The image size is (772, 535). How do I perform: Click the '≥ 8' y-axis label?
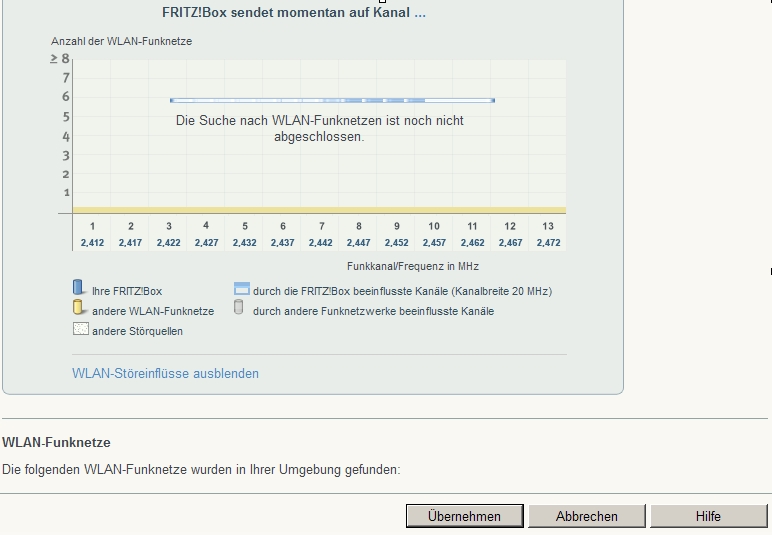[x=60, y=59]
